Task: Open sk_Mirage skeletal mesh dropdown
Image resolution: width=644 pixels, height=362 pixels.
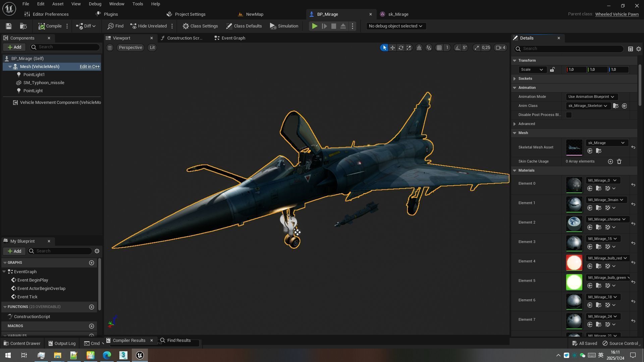Action: coord(606,143)
